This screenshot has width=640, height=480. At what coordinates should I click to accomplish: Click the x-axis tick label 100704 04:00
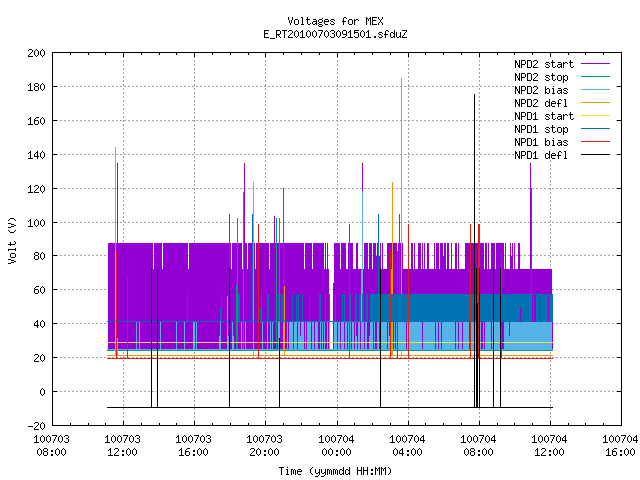coord(407,446)
